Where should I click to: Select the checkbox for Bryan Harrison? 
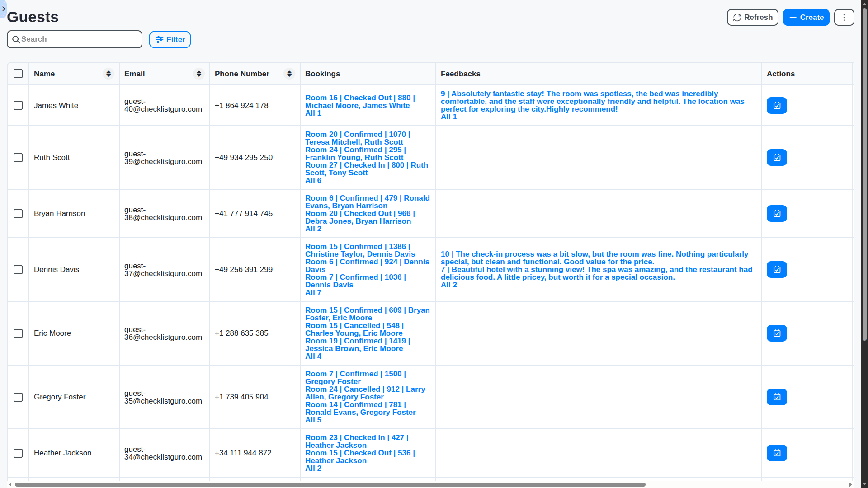click(18, 214)
